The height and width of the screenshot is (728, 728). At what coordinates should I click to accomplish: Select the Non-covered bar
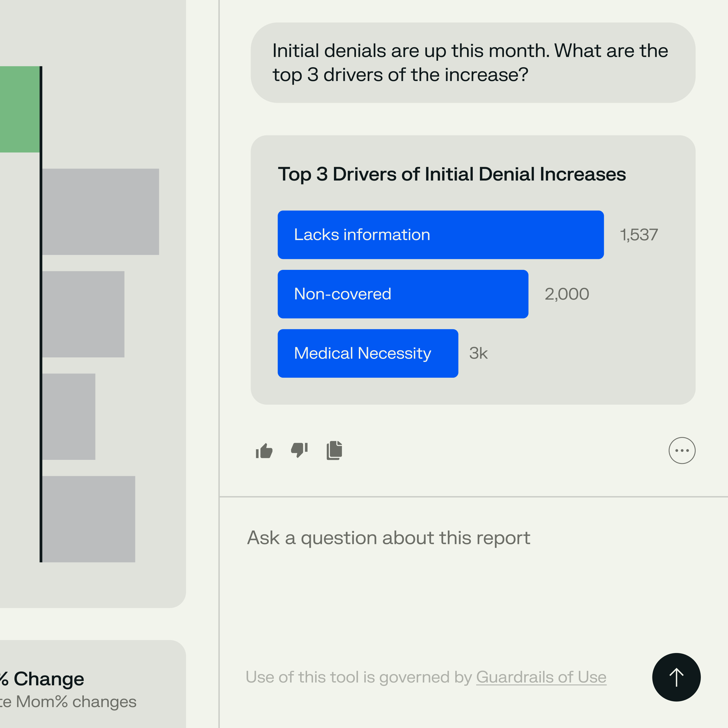point(403,294)
